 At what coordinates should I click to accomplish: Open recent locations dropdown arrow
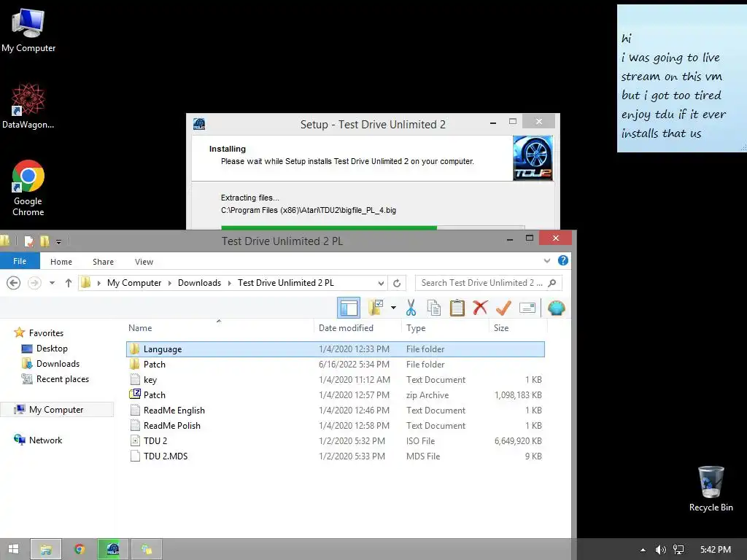point(52,283)
